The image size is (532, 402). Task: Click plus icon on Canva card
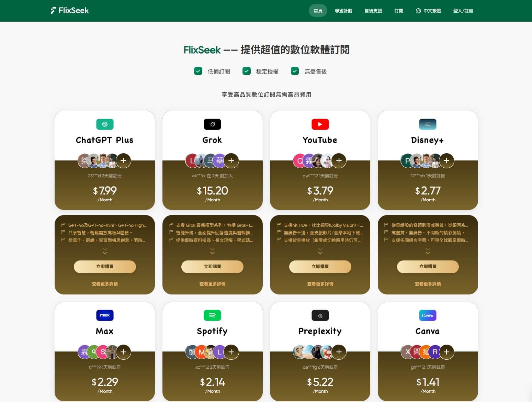446,352
